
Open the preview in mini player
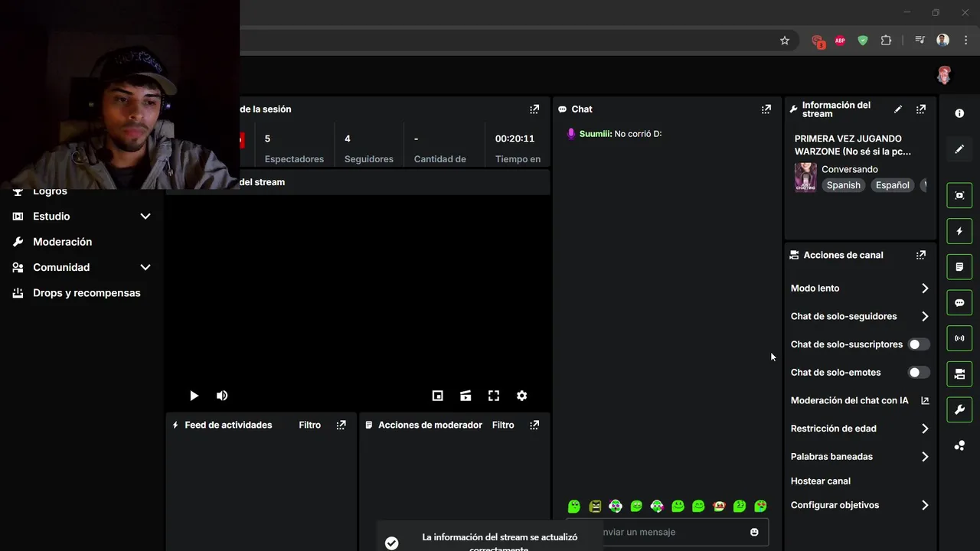pos(437,396)
